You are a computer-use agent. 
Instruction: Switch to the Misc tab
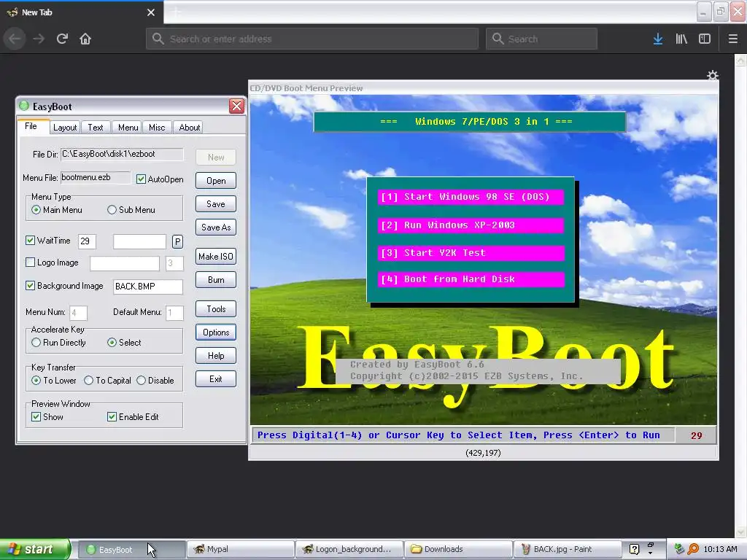157,127
